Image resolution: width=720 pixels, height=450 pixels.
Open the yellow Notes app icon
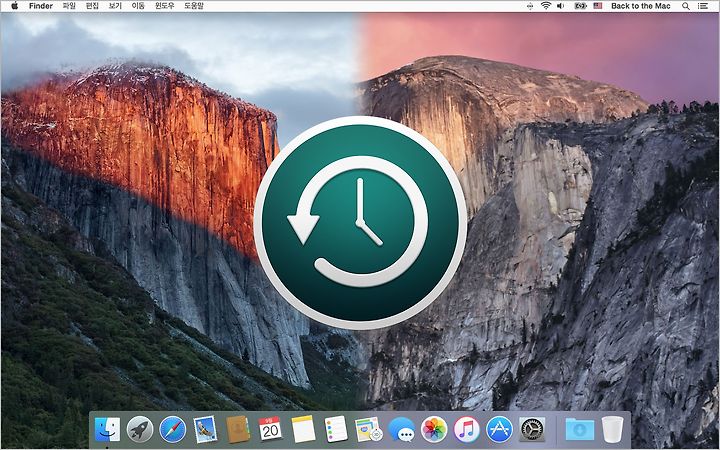pyautogui.click(x=303, y=429)
